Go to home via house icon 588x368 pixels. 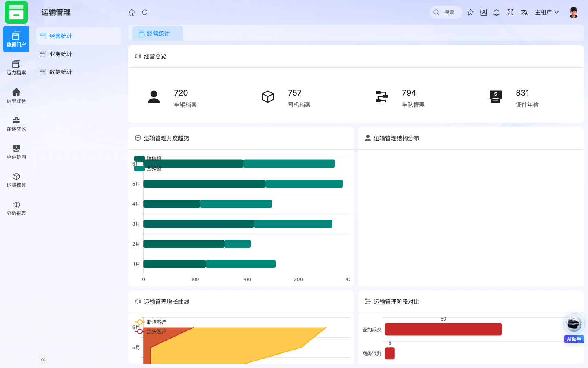pyautogui.click(x=132, y=12)
